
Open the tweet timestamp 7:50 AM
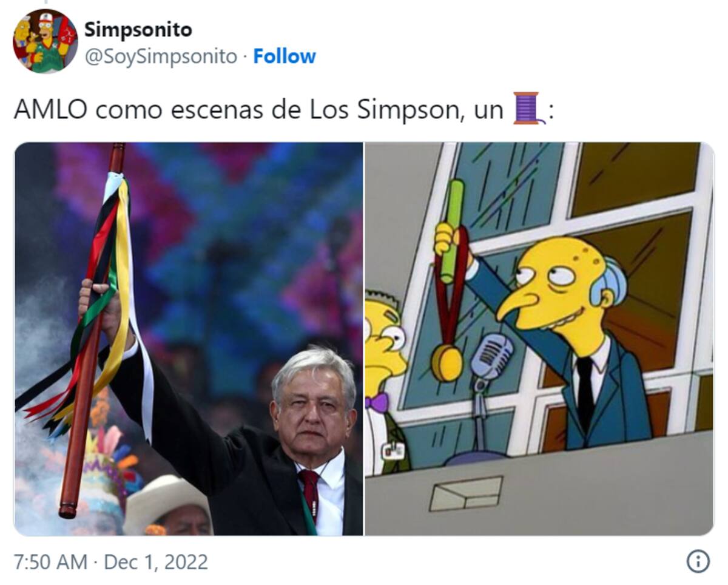50,562
